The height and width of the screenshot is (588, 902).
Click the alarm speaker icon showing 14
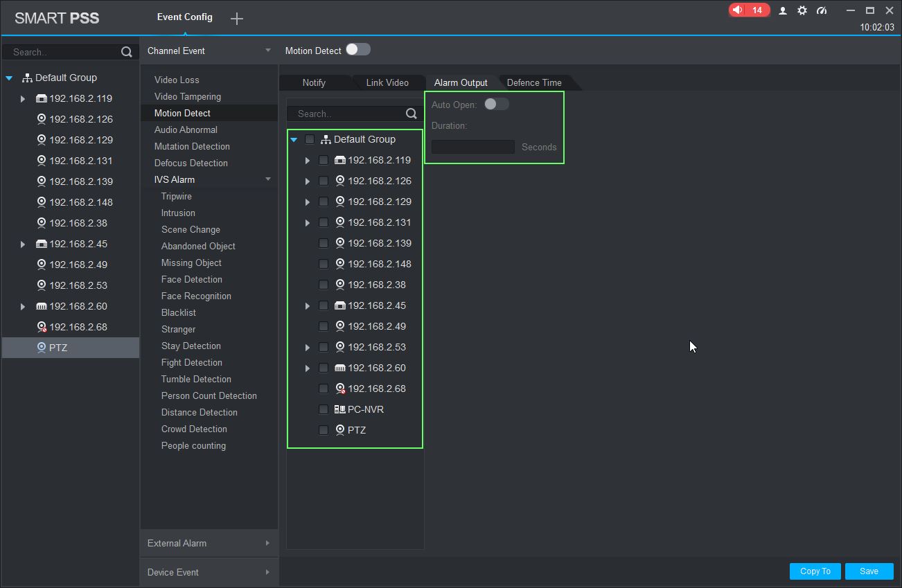(739, 10)
